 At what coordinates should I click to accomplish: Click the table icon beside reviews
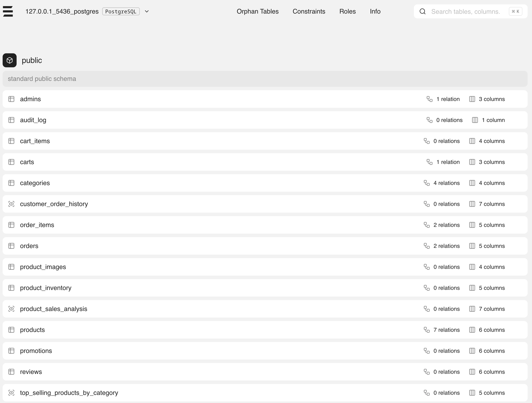pyautogui.click(x=11, y=372)
